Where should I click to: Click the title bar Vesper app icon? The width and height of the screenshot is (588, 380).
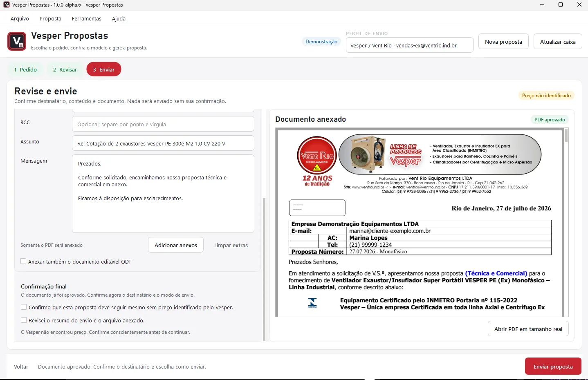coord(7,4)
